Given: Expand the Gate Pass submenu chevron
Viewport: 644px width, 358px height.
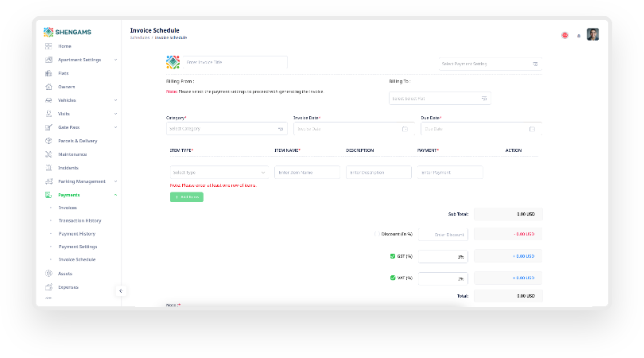Looking at the screenshot, I should 116,127.
